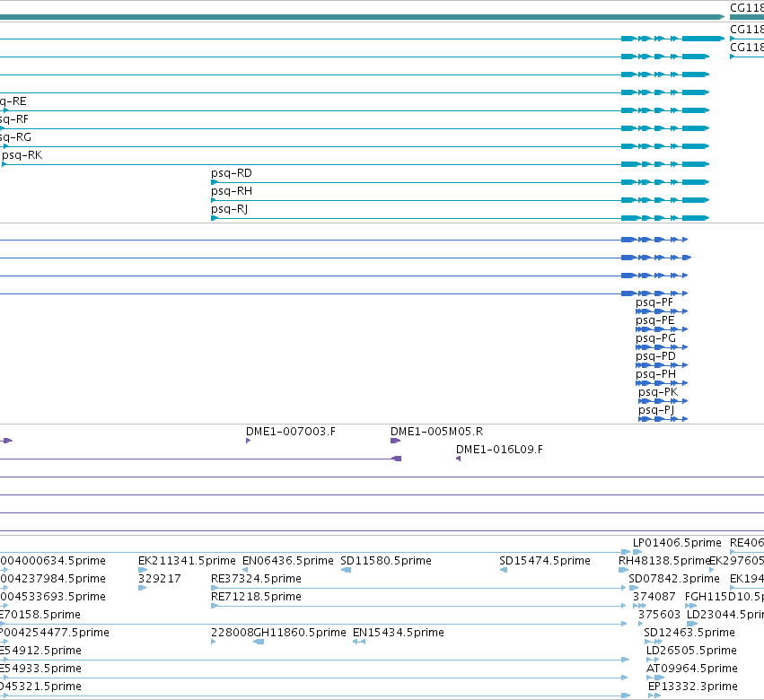Click the light blue block glyph under 329217
The width and height of the screenshot is (764, 700).
click(x=142, y=588)
